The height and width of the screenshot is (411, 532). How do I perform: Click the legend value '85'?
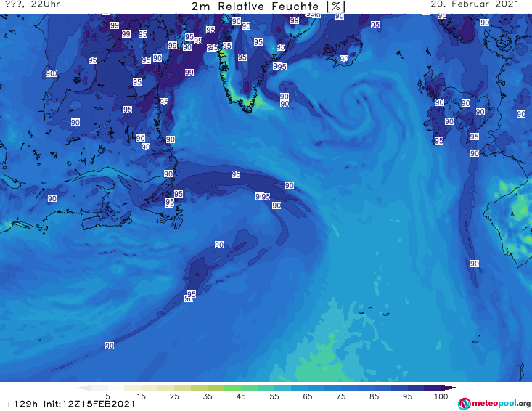pos(374,396)
